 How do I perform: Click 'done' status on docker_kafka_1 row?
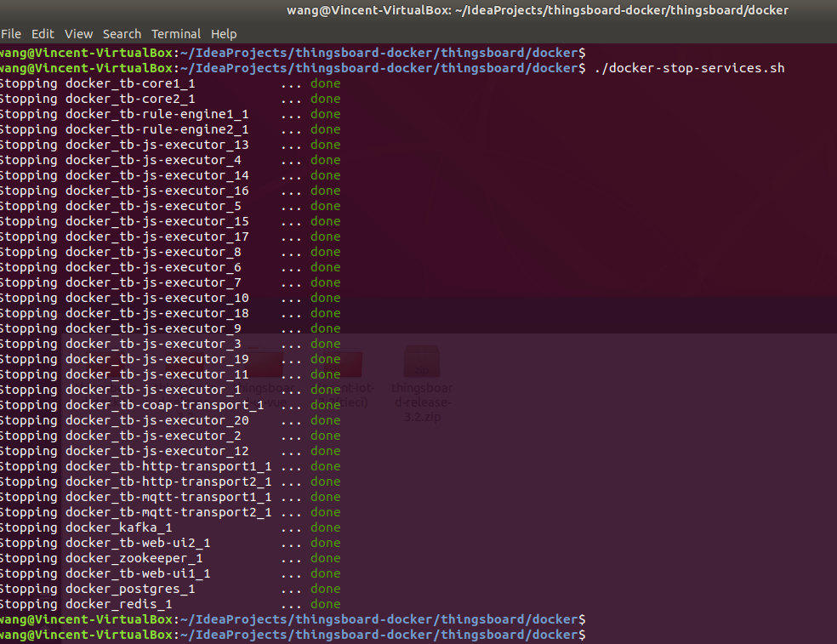tap(326, 527)
